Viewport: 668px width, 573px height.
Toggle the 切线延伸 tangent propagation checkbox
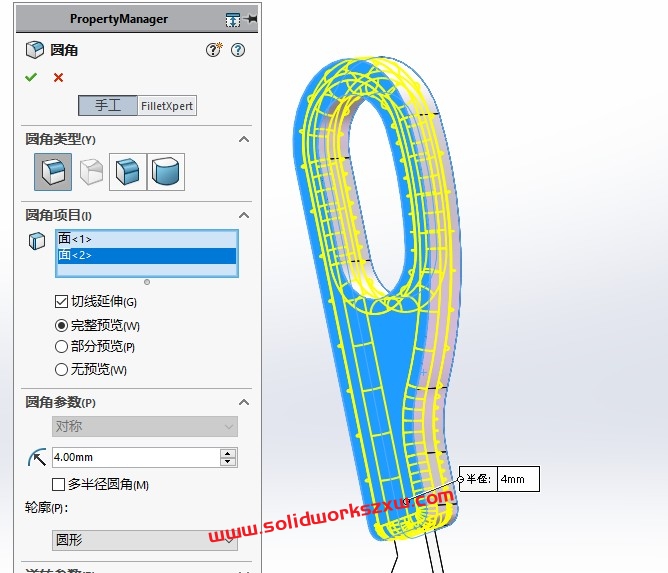click(x=61, y=302)
